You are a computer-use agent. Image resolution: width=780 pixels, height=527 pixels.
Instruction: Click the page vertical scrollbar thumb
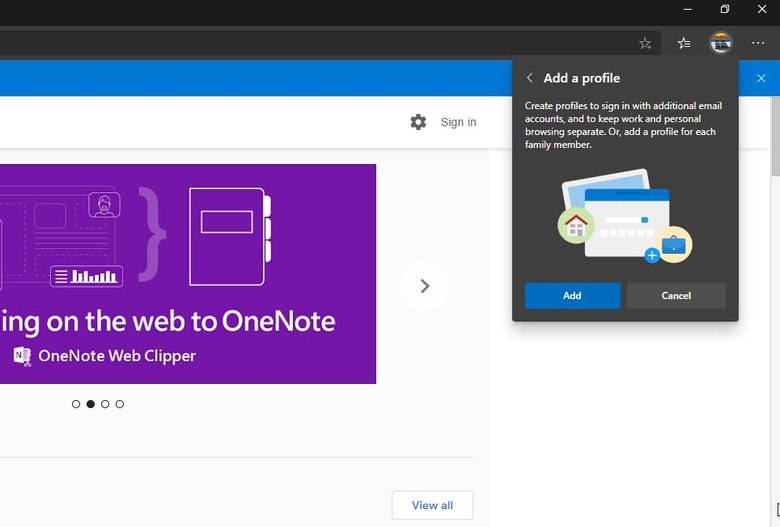tap(775, 136)
